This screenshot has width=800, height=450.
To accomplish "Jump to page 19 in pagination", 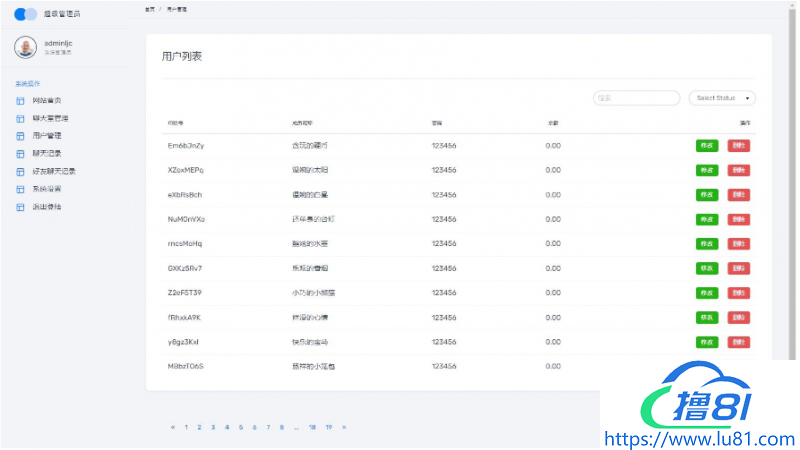I will click(328, 427).
